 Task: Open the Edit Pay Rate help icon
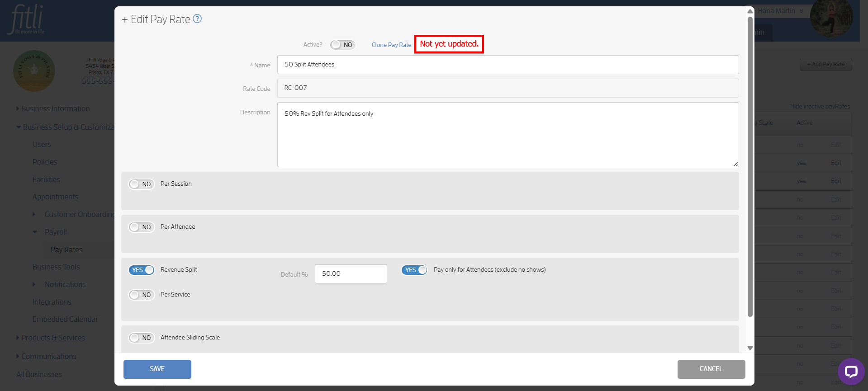[x=197, y=19]
